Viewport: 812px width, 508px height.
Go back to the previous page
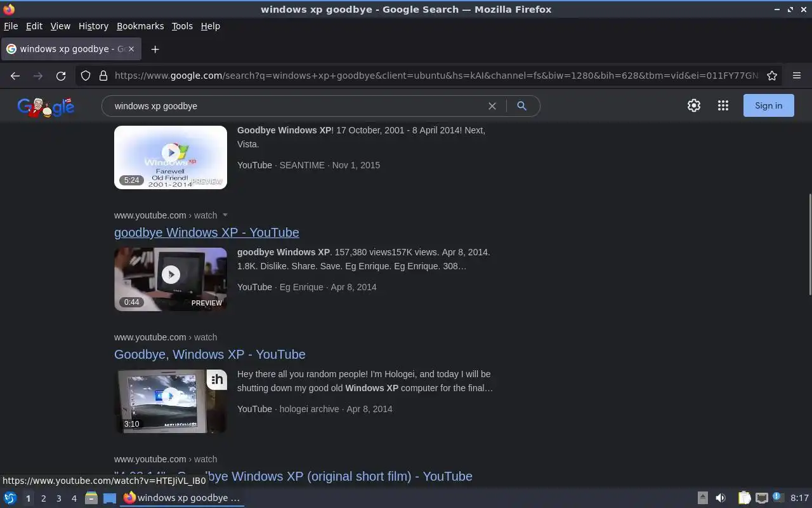point(15,76)
